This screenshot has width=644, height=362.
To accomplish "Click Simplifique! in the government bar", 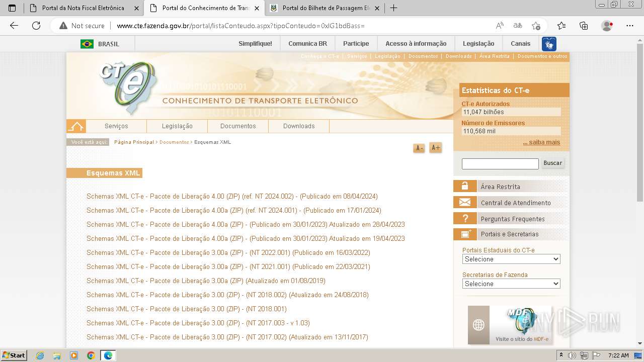I will 255,44.
